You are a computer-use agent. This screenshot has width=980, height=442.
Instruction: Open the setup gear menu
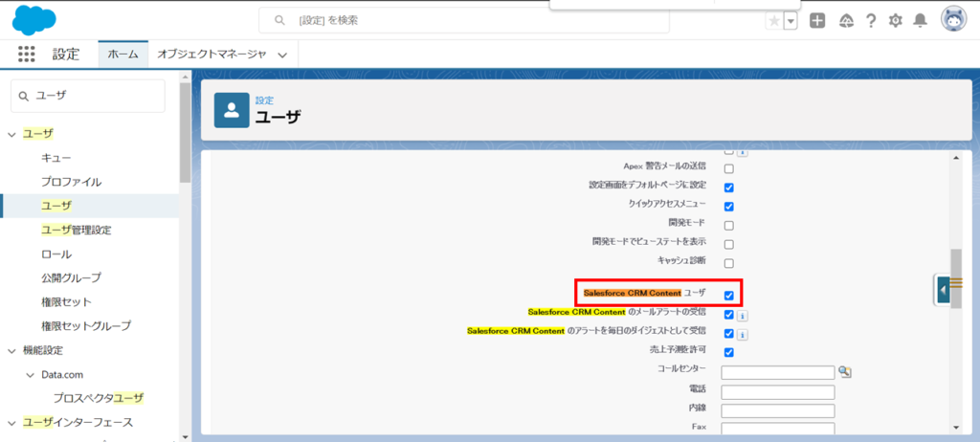[x=896, y=21]
